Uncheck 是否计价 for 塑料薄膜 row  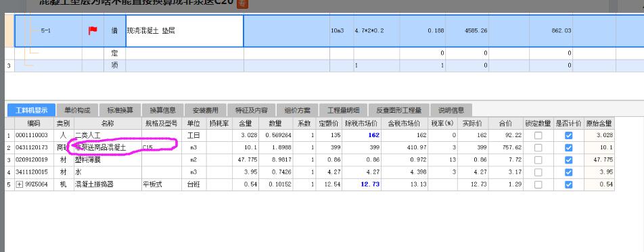pos(568,160)
